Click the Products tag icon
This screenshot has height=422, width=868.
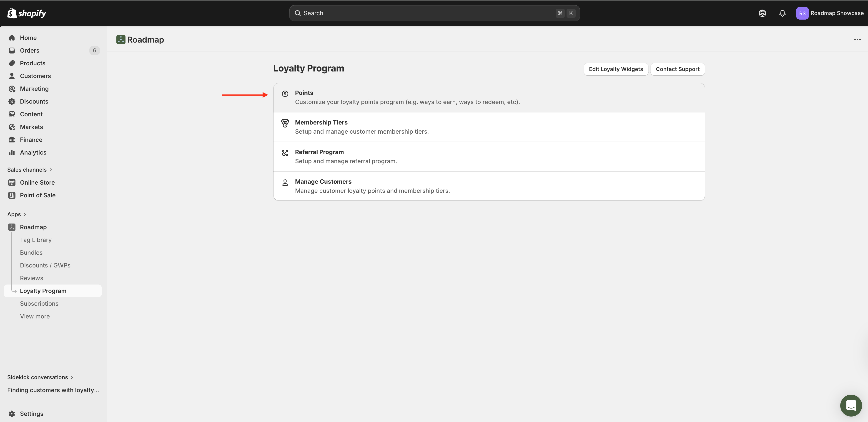click(12, 63)
